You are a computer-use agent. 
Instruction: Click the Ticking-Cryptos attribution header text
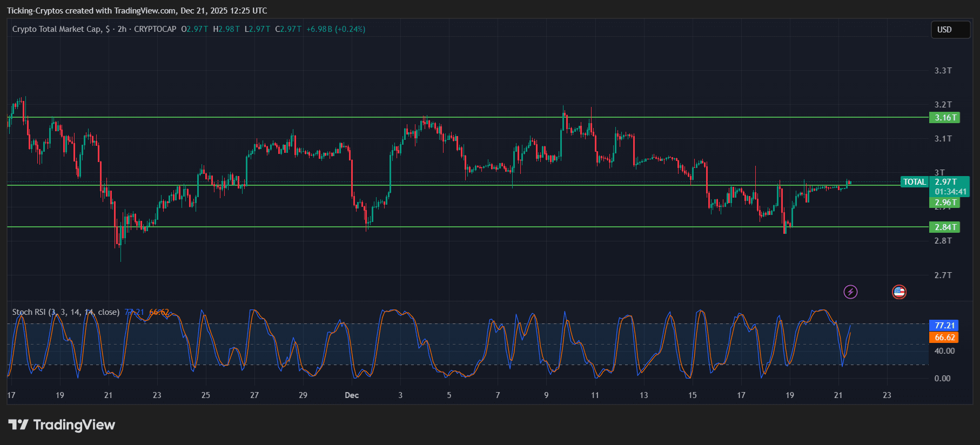pos(137,11)
